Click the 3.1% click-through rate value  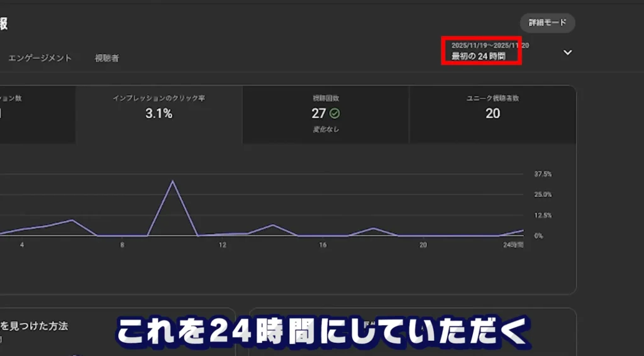[158, 114]
